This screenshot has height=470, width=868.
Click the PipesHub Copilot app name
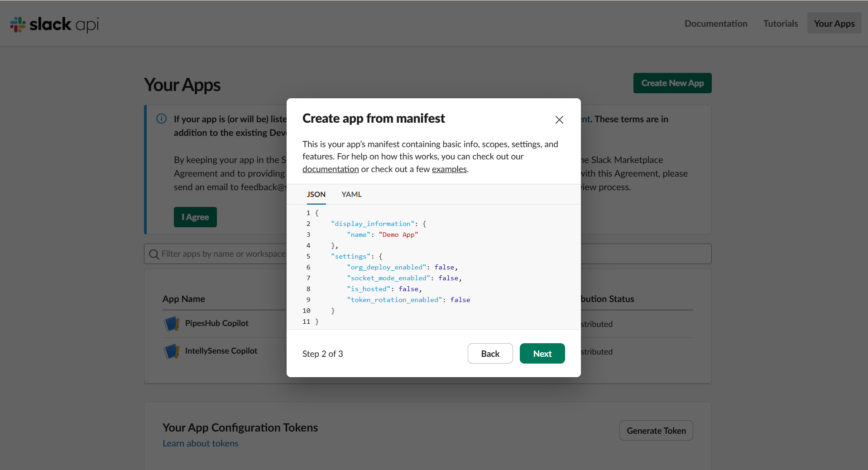(x=216, y=323)
